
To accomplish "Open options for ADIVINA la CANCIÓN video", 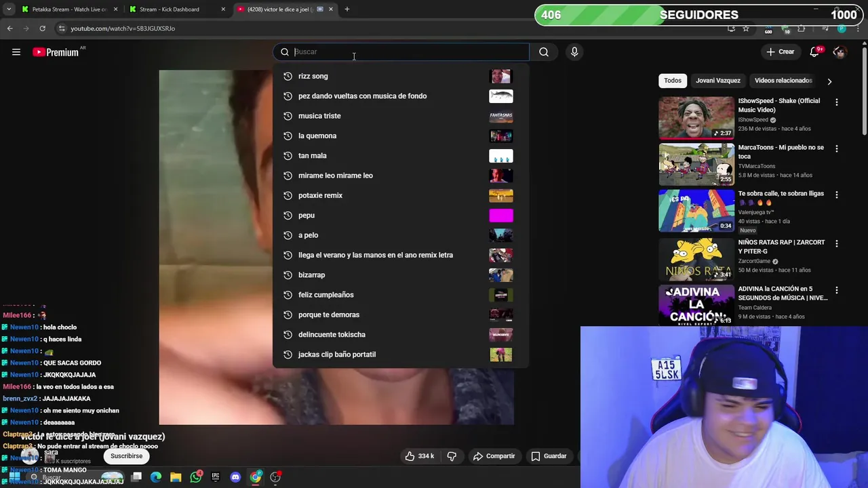I will click(836, 290).
